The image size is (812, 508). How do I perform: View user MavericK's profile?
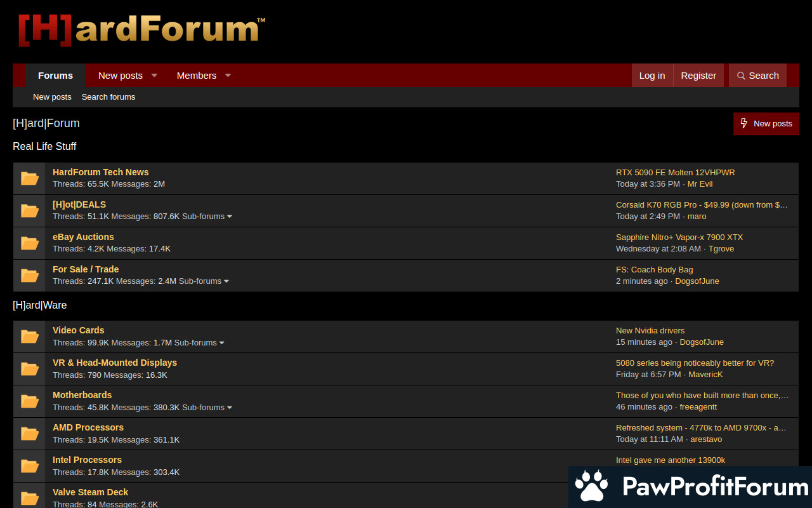pos(705,375)
